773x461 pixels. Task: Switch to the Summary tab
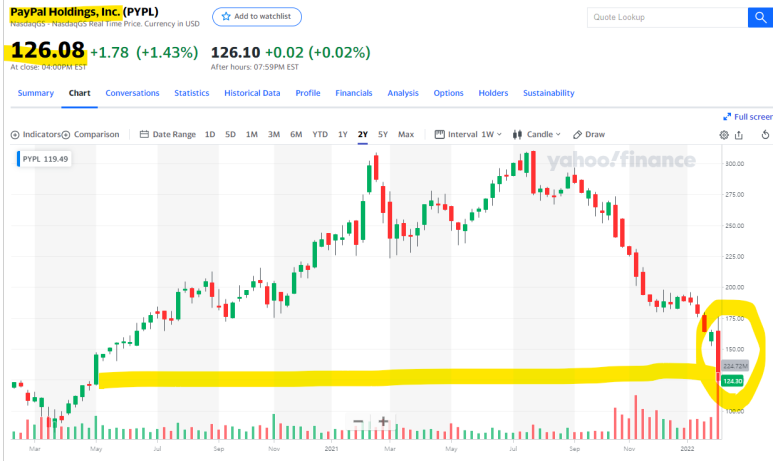(x=35, y=93)
